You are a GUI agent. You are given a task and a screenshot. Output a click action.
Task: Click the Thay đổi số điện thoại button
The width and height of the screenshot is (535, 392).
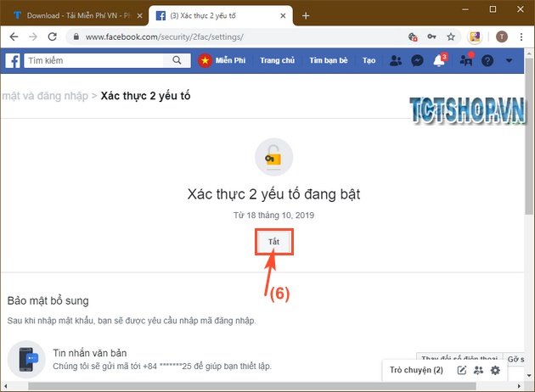459,357
